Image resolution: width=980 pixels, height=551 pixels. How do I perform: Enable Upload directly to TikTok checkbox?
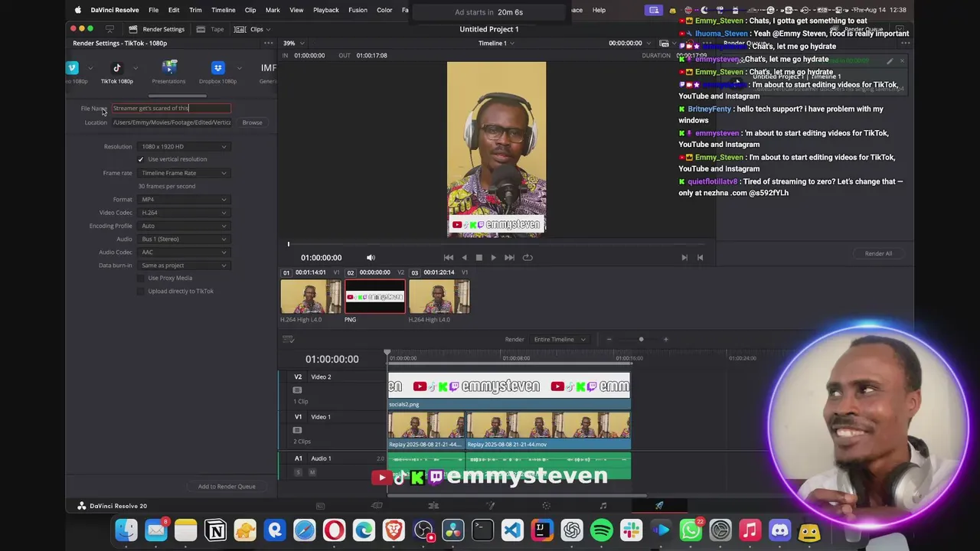(140, 292)
